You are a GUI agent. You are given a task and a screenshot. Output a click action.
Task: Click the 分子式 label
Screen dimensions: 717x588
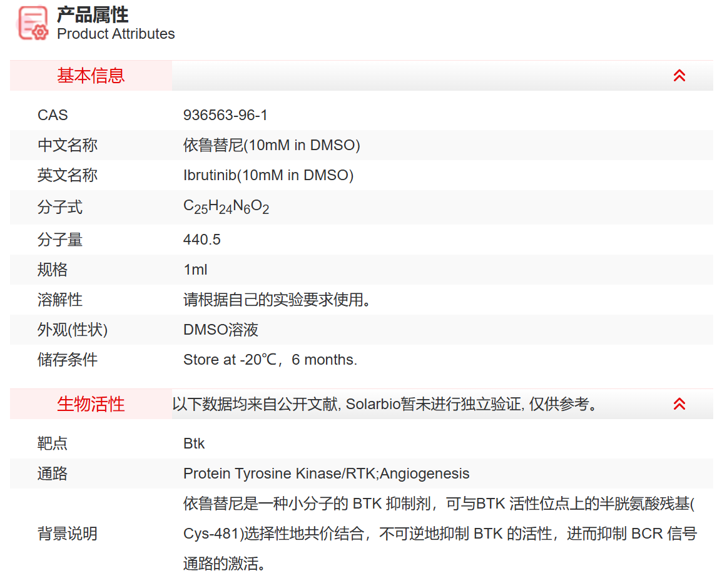60,207
